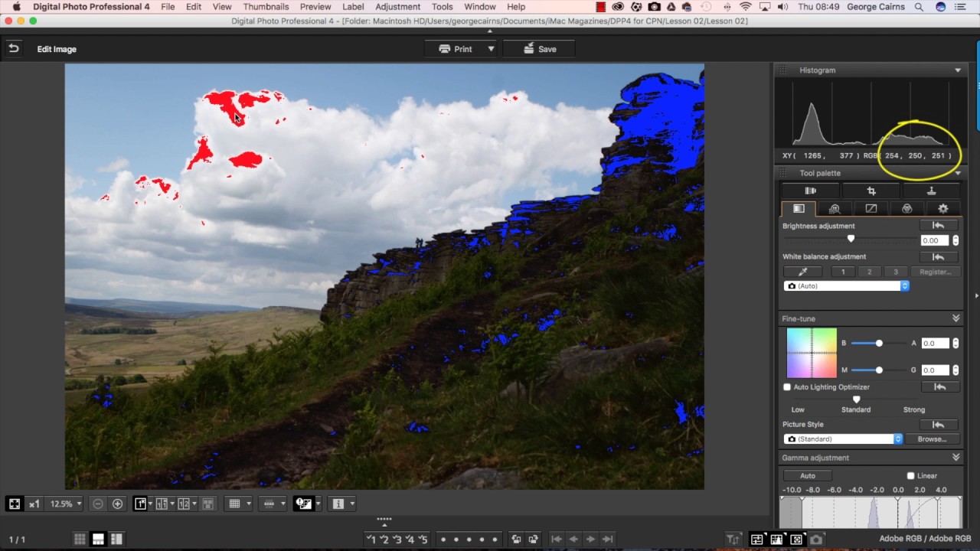The width and height of the screenshot is (980, 551).
Task: Toggle navigator palette icon in status bar
Action: point(795,539)
